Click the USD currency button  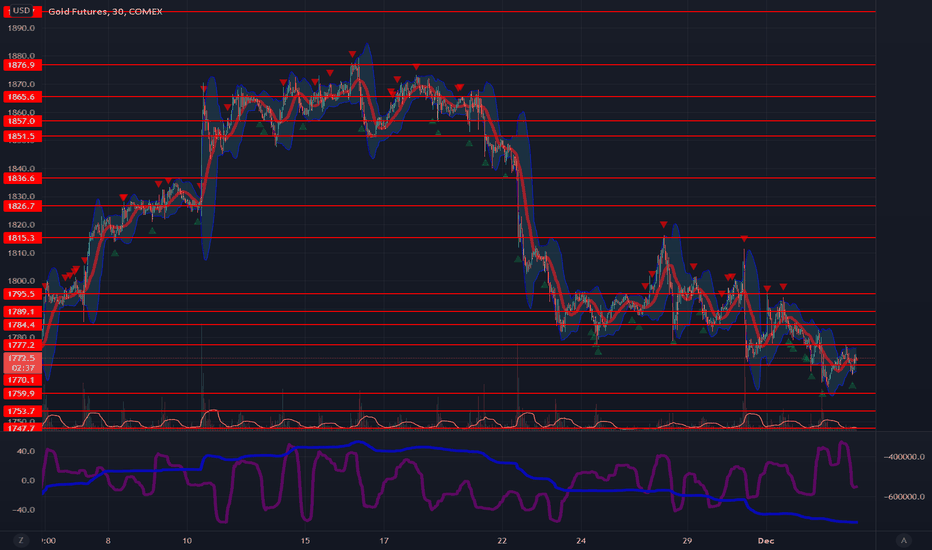(21, 11)
